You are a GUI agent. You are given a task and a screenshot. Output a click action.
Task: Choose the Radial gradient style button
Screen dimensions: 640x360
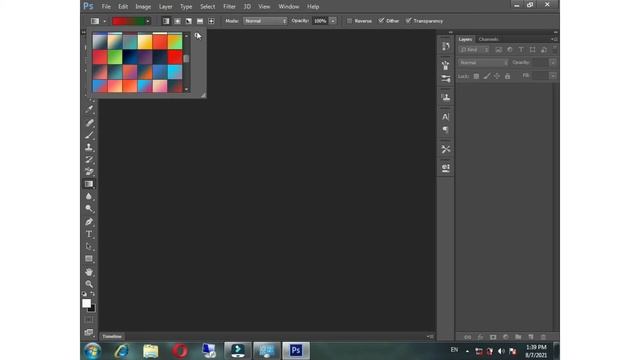(177, 21)
